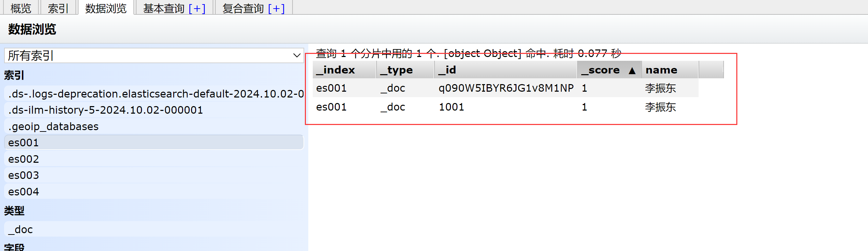This screenshot has width=868, height=251.
Task: Select the .geoip_databases index
Action: [154, 126]
